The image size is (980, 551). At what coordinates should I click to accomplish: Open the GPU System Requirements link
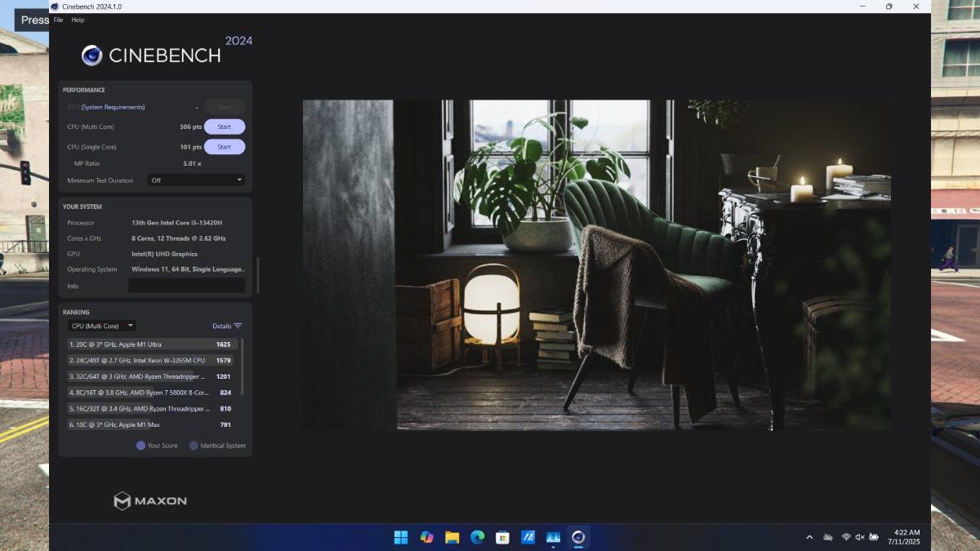coord(113,107)
